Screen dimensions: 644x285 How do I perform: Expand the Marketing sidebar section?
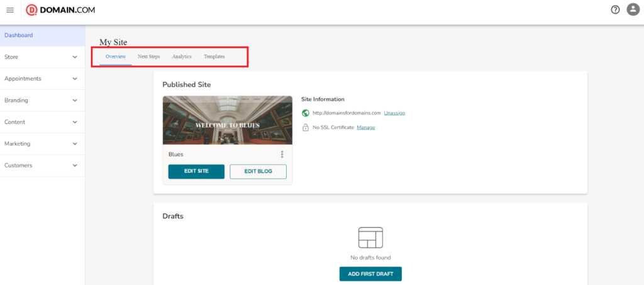click(x=43, y=144)
